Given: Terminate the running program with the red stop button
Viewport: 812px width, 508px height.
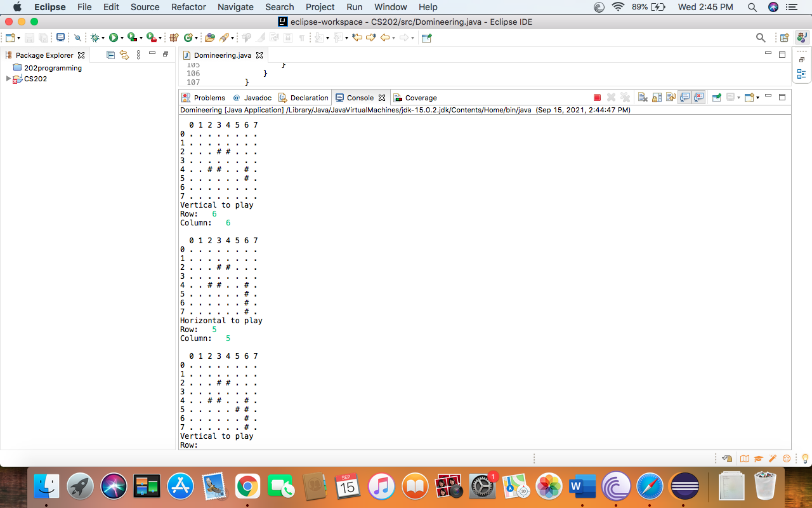Looking at the screenshot, I should (597, 98).
